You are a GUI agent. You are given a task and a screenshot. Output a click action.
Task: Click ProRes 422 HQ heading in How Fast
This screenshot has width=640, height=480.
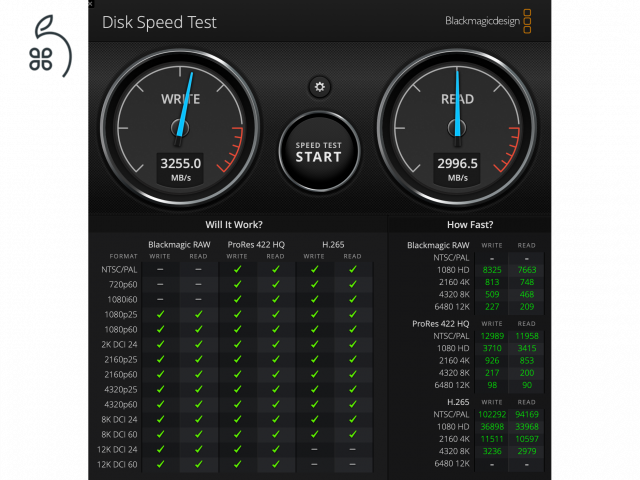click(440, 324)
